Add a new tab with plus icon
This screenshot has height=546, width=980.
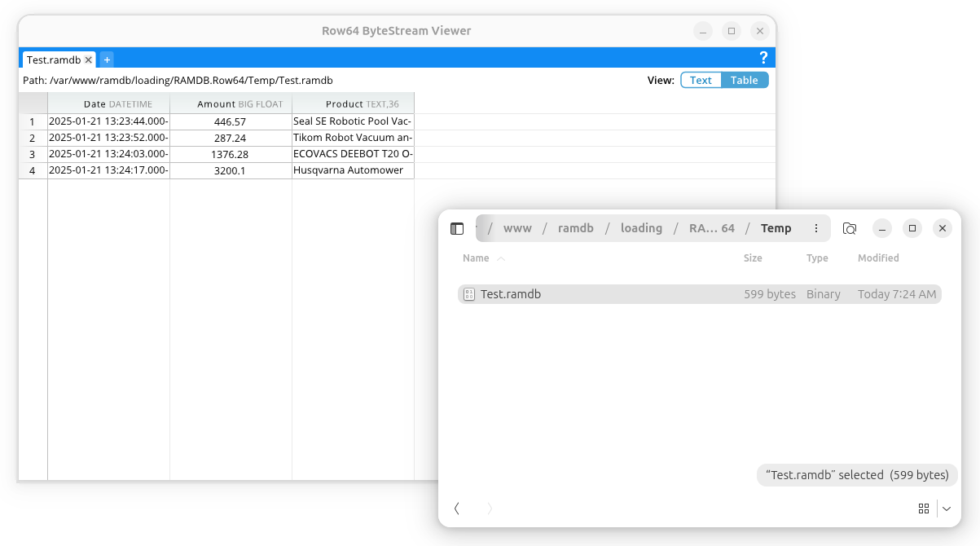click(x=107, y=59)
